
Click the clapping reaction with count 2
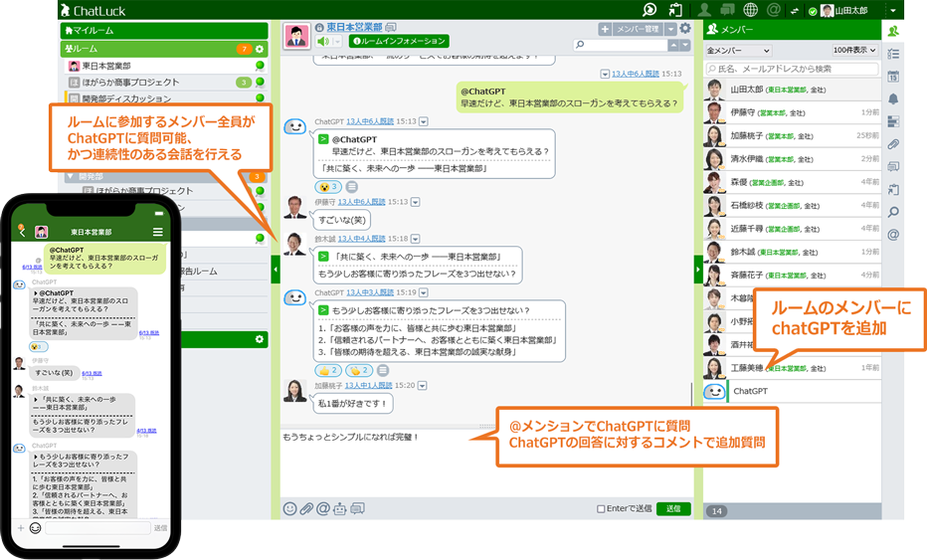click(359, 370)
